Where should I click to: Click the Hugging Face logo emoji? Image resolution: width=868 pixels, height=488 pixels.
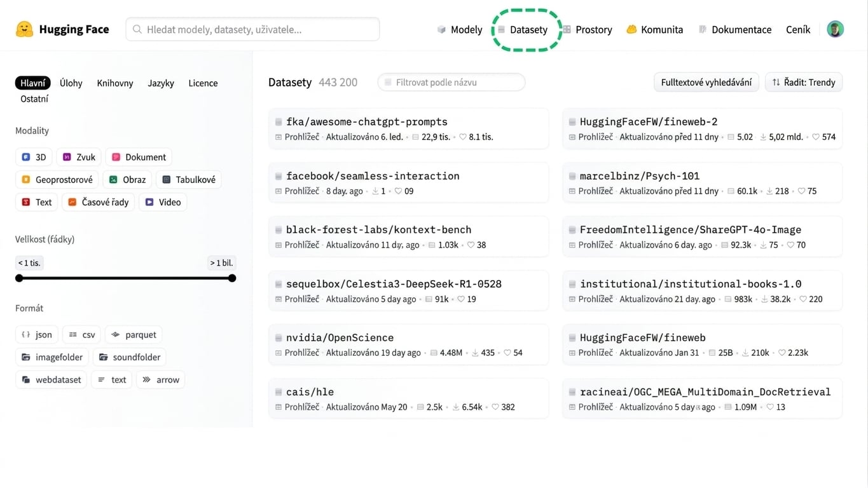tap(24, 29)
